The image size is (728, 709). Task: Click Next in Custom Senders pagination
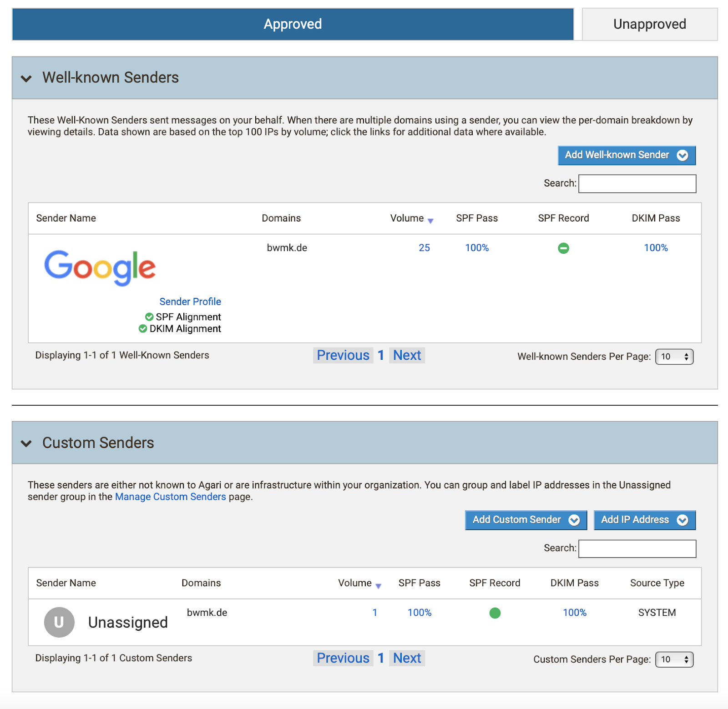tap(407, 658)
